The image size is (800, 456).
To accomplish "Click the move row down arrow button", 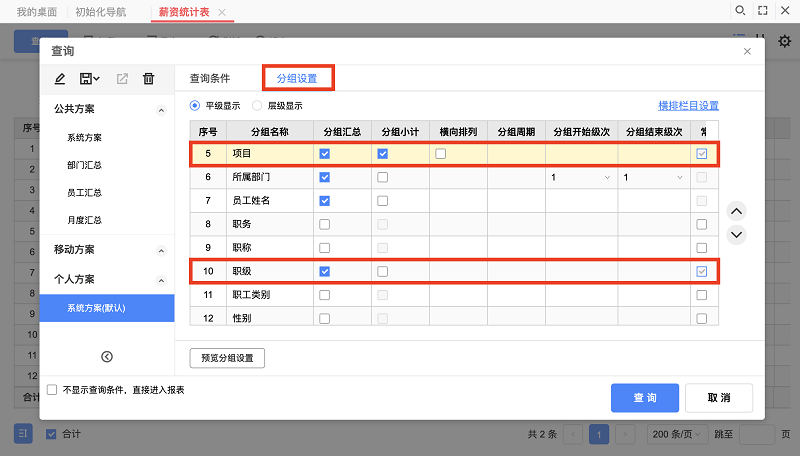I will click(x=736, y=235).
